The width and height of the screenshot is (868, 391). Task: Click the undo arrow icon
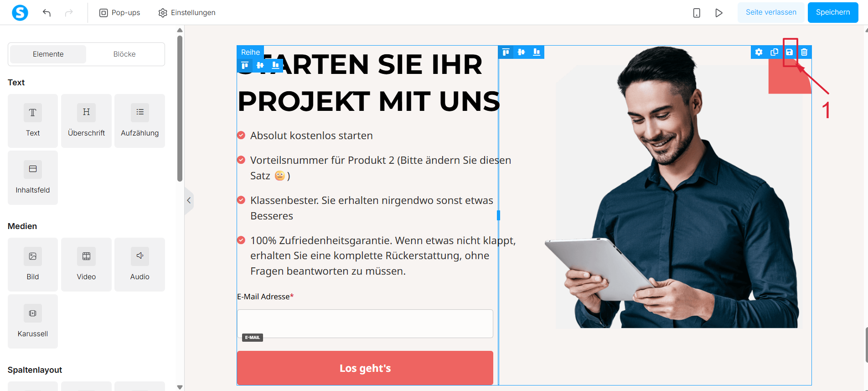pos(46,13)
